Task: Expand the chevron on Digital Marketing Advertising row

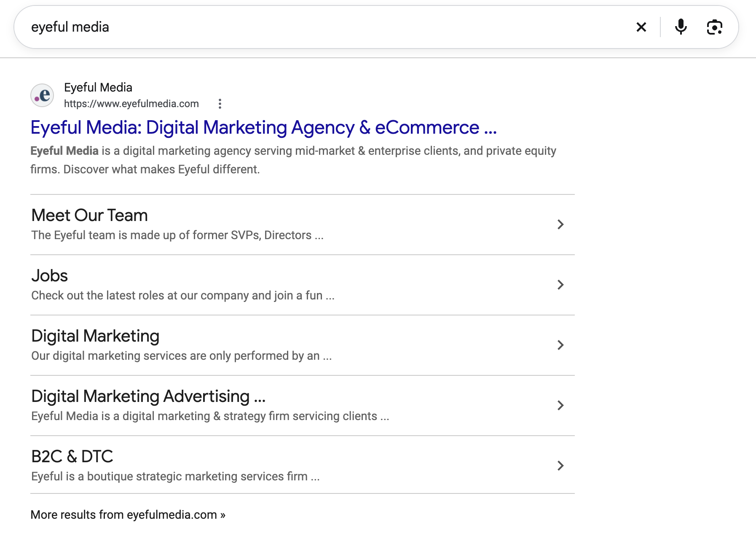Action: pos(560,405)
